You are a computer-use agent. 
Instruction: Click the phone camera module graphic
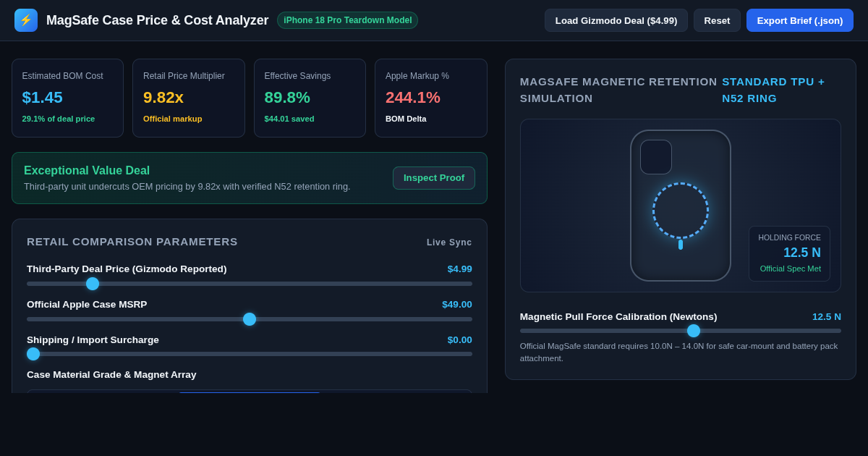[656, 157]
